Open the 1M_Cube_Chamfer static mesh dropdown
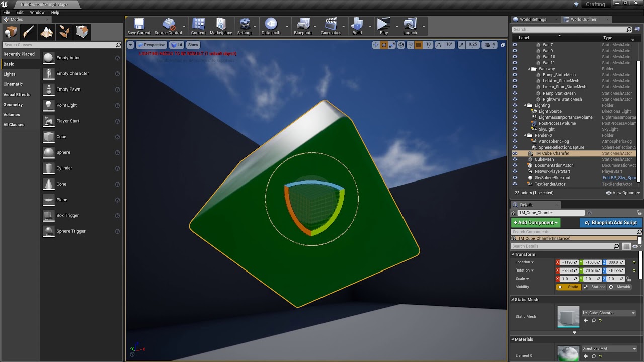 click(x=609, y=313)
